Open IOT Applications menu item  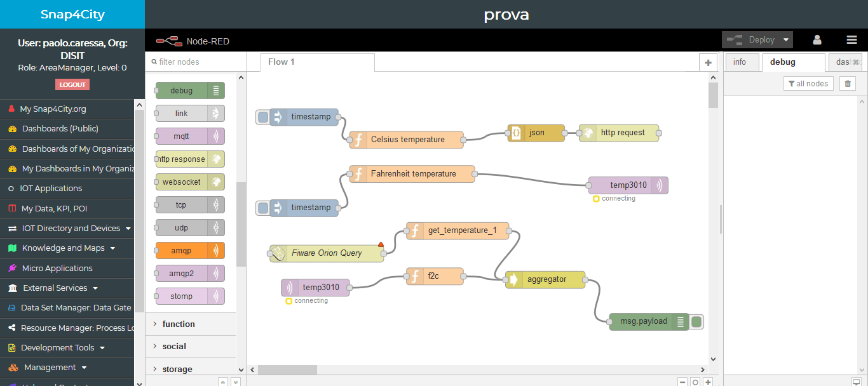coord(67,189)
